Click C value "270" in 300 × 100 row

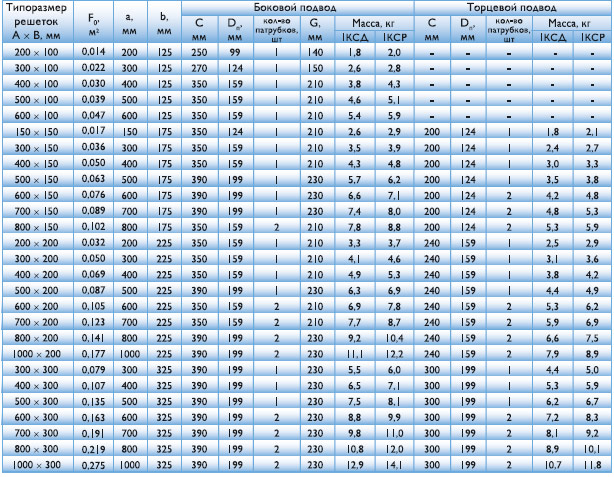click(199, 69)
